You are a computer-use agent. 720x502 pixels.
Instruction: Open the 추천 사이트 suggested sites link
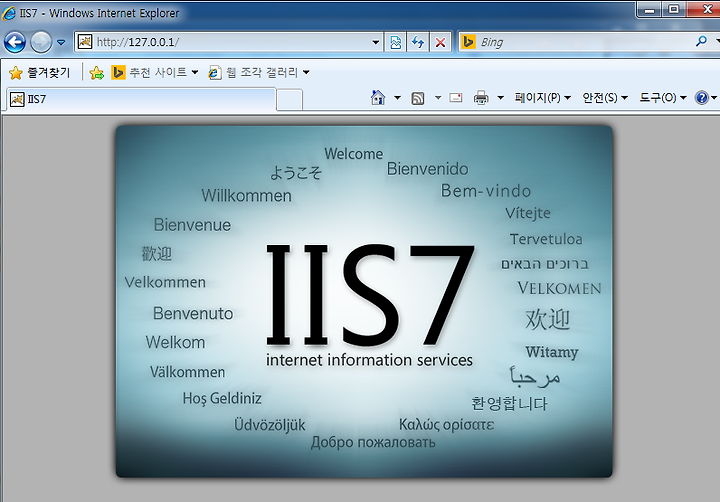[149, 73]
